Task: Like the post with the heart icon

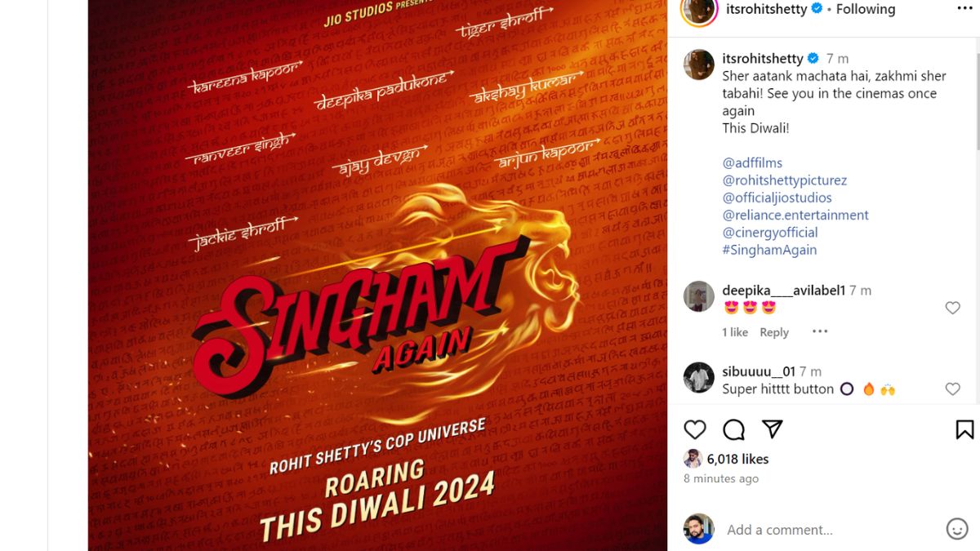Action: [x=695, y=429]
